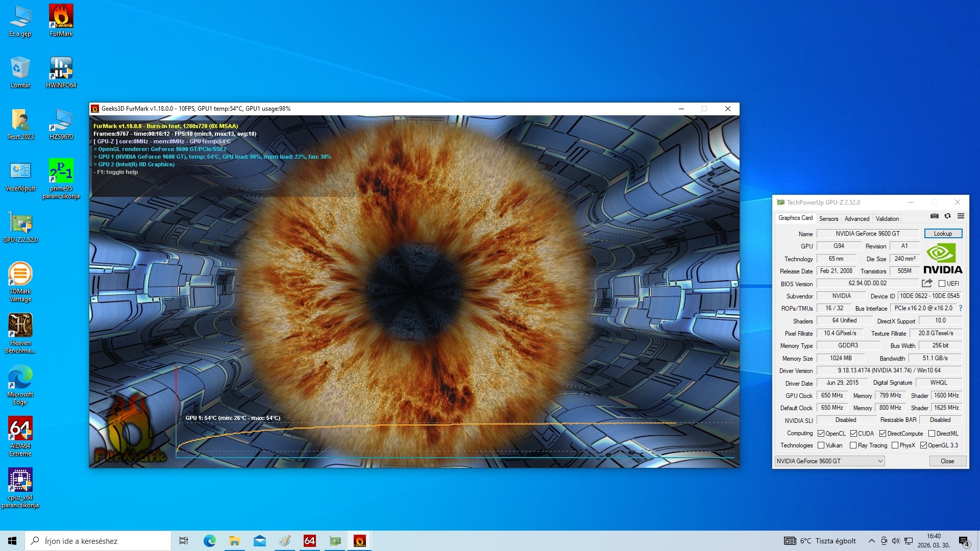Toggle the Ray Tracing checkbox

853,445
